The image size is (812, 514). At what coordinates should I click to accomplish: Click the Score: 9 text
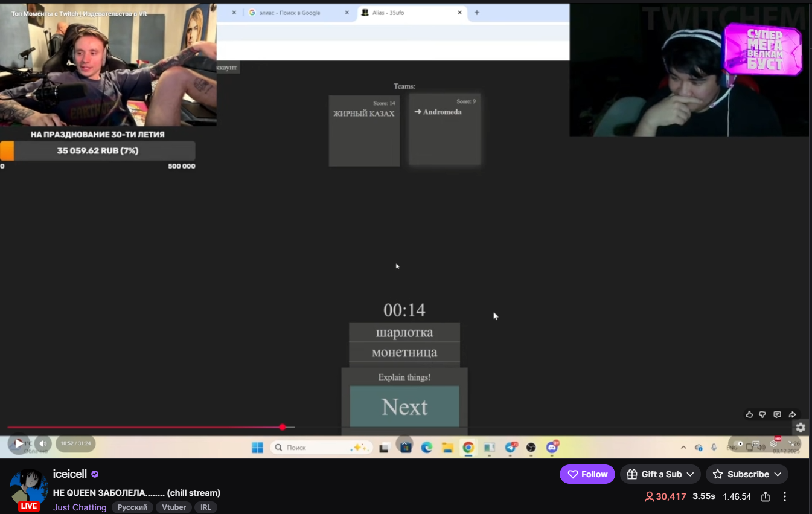point(466,101)
